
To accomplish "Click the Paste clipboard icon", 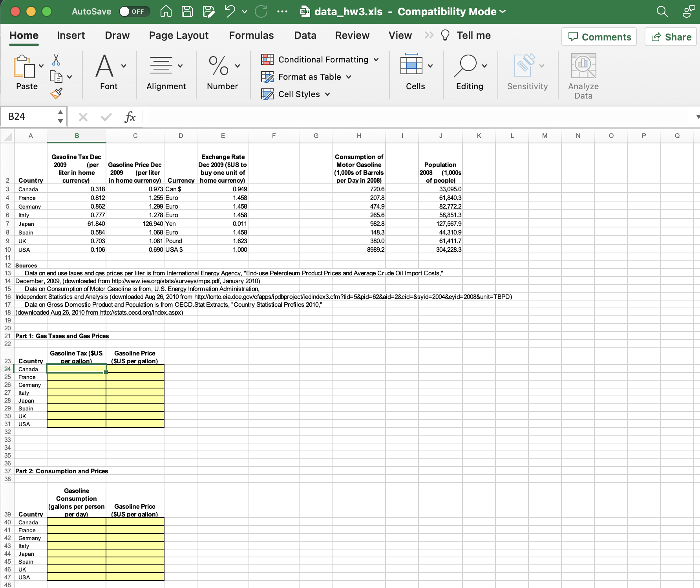I will click(24, 66).
